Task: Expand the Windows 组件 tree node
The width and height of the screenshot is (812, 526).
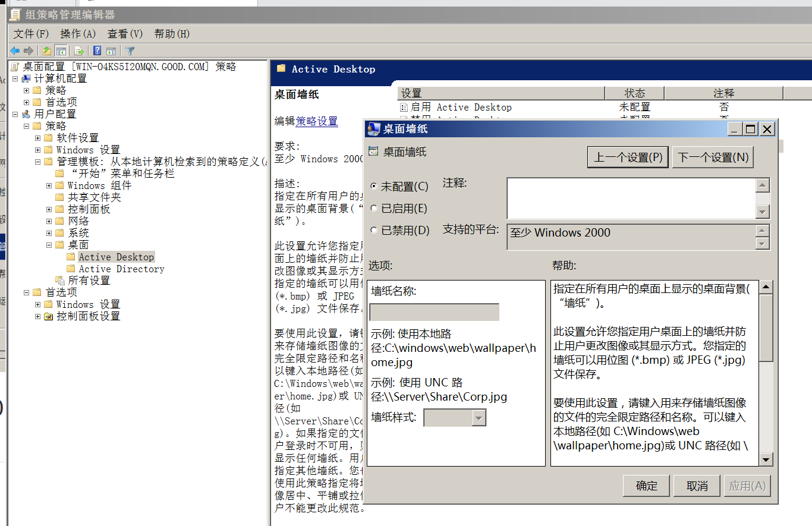Action: coord(49,185)
